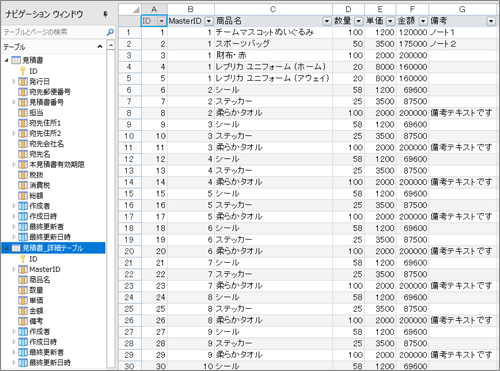
Task: Select 作成者 under 見積書_詳細テーブル
Action: [40, 332]
